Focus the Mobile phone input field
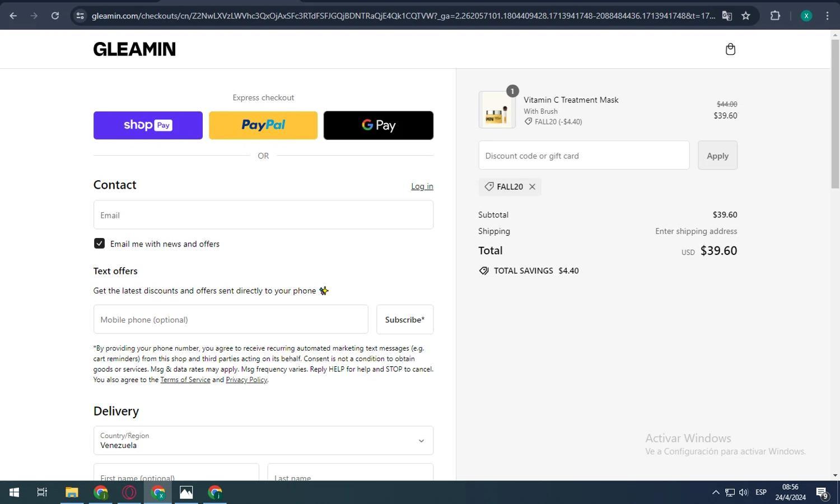This screenshot has width=840, height=504. click(x=231, y=320)
